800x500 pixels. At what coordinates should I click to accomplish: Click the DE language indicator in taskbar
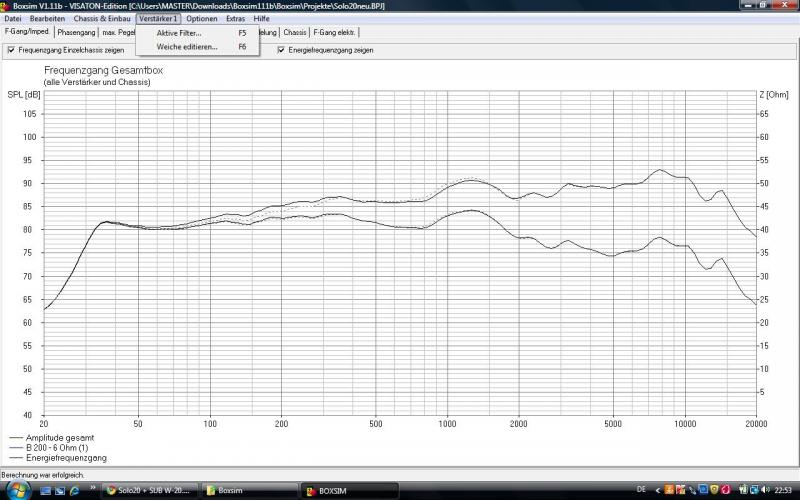(x=641, y=490)
